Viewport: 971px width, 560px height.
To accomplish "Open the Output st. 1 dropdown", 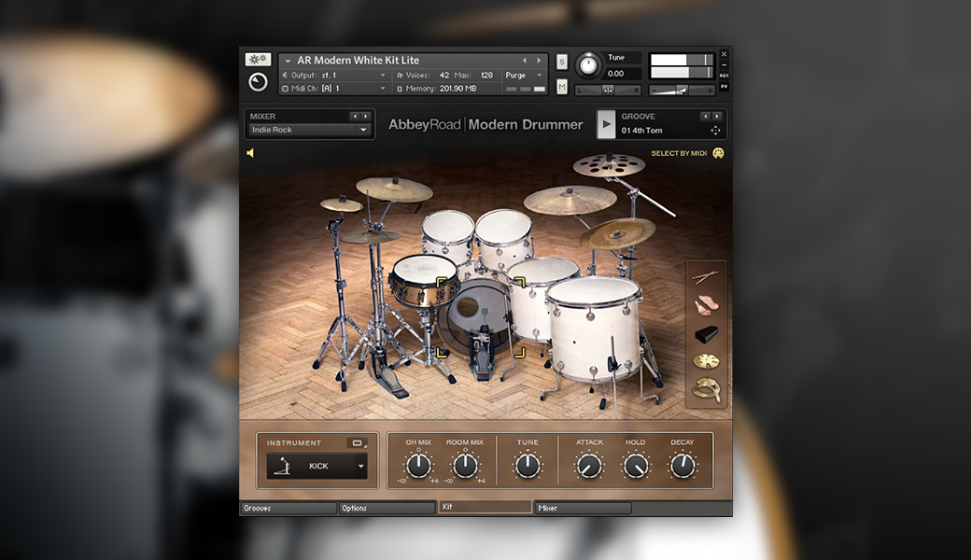I will (x=334, y=75).
